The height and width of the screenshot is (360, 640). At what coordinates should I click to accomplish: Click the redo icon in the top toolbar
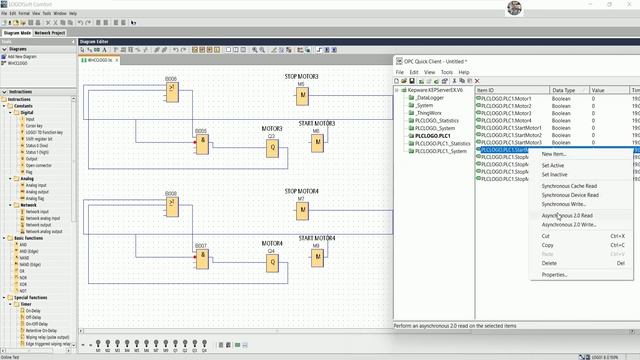point(88,23)
